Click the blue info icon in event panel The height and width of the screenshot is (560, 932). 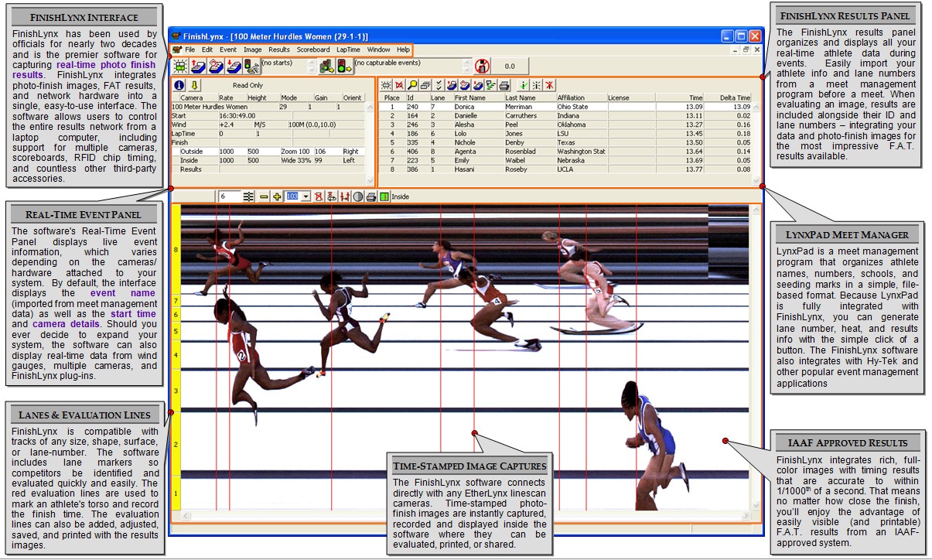tap(179, 85)
